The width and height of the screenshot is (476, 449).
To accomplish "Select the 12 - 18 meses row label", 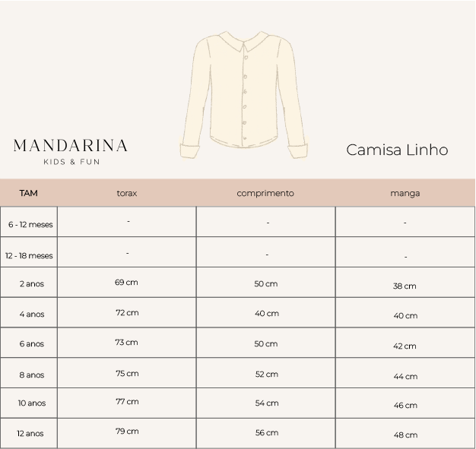I will tap(29, 256).
